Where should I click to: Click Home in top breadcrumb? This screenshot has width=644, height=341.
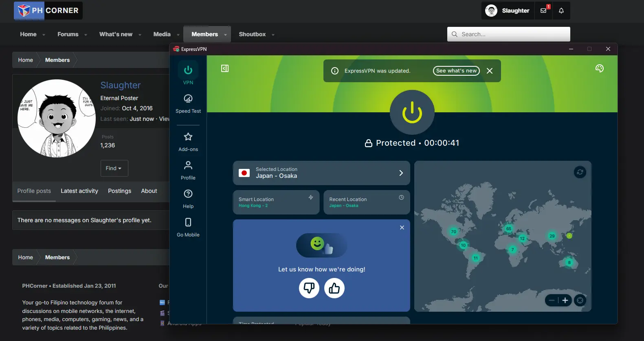[25, 60]
